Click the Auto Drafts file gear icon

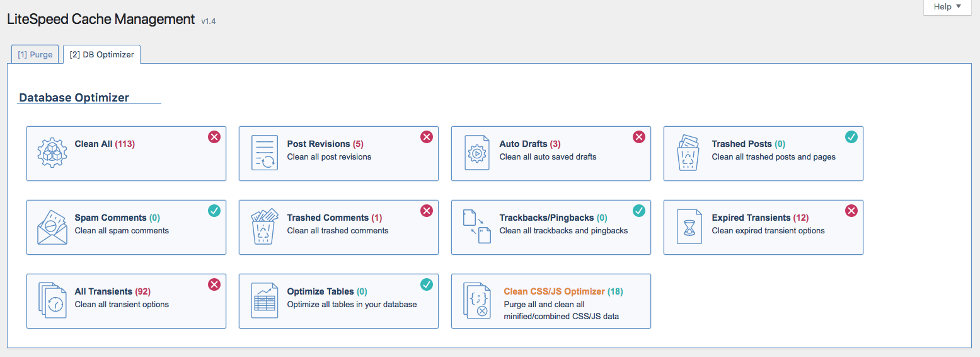coord(477,153)
